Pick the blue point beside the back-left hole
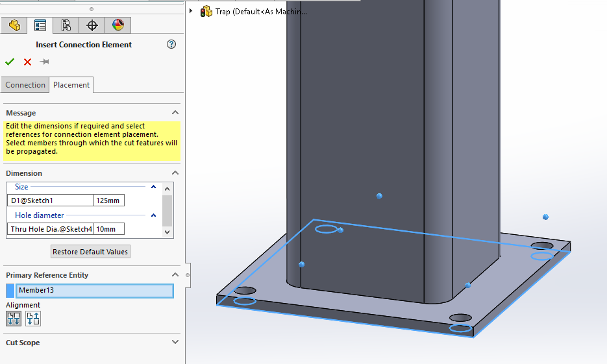The height and width of the screenshot is (364, 607). tap(341, 230)
